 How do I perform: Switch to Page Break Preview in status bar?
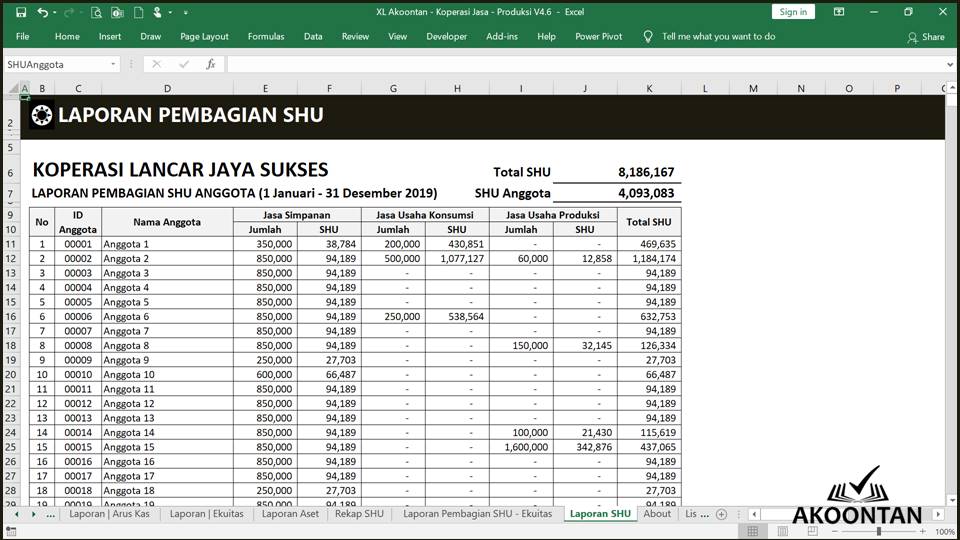tap(812, 531)
